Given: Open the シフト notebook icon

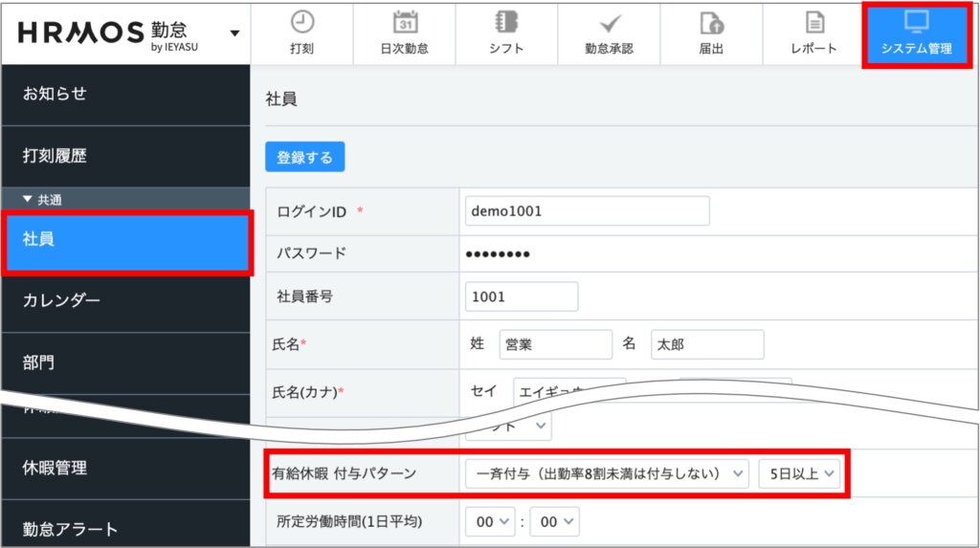Looking at the screenshot, I should pos(505,23).
